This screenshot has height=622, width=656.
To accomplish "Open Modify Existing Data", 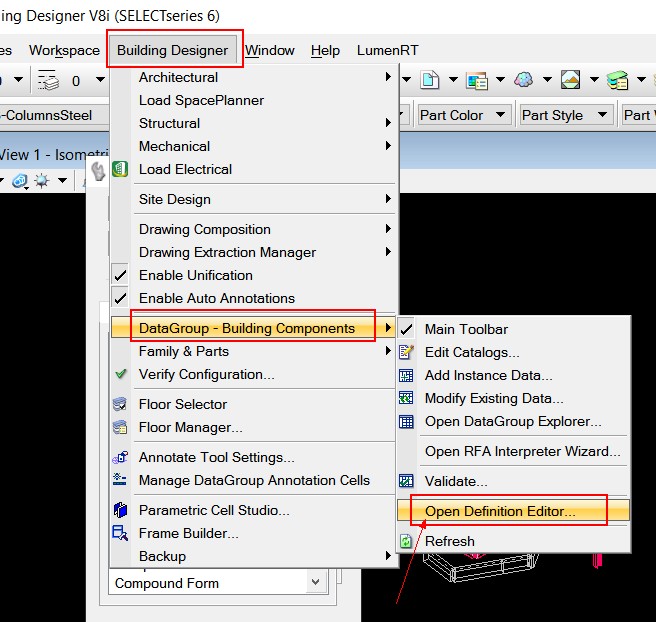I will [x=513, y=398].
